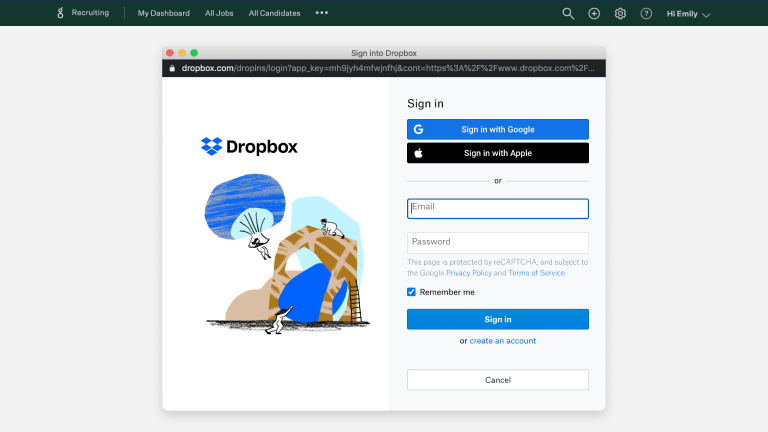
Task: Open the three-dots more menu
Action: tap(321, 13)
